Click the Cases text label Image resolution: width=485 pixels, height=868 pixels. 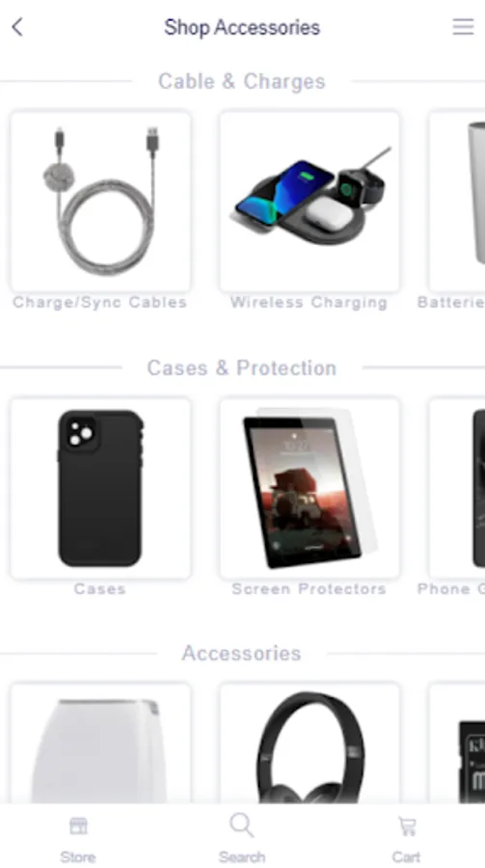(x=99, y=589)
